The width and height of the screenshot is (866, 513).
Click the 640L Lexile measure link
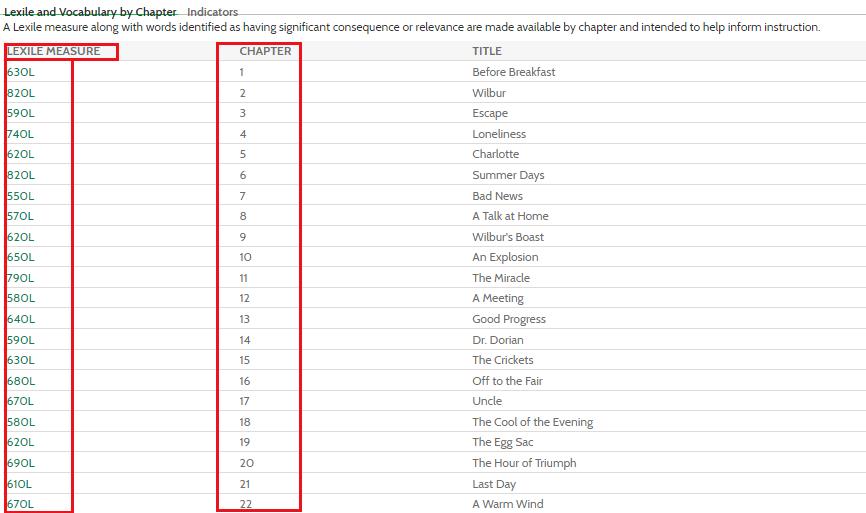tap(20, 319)
